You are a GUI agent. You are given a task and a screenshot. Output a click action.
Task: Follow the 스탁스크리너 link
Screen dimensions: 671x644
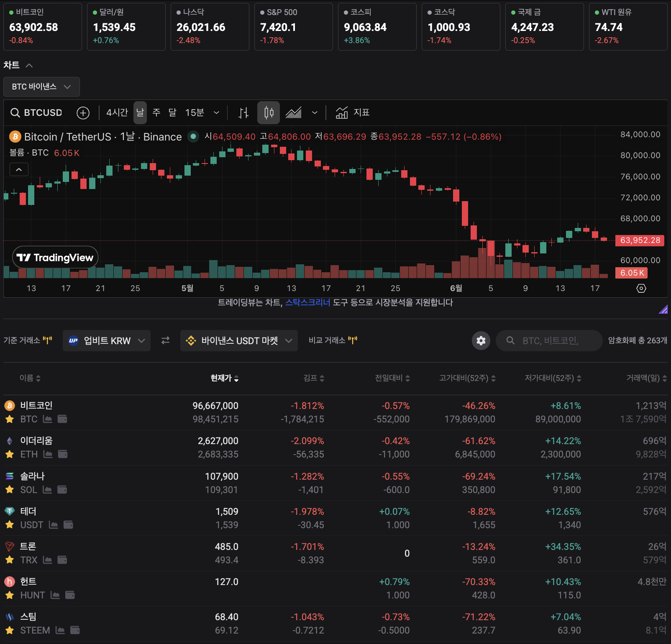pyautogui.click(x=308, y=302)
